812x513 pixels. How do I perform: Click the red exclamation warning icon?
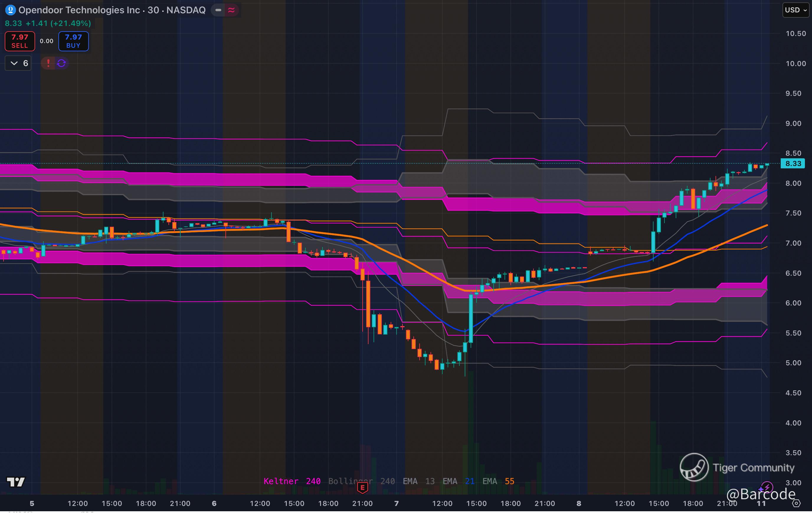(x=48, y=63)
